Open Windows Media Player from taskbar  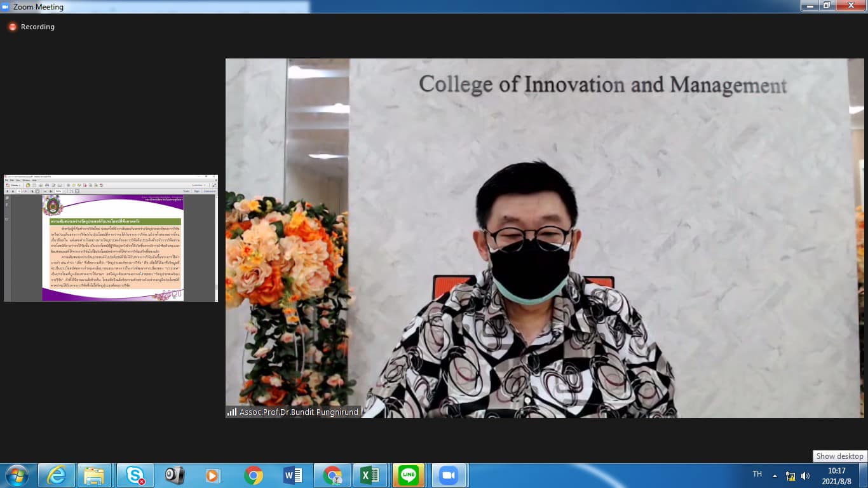tap(213, 475)
